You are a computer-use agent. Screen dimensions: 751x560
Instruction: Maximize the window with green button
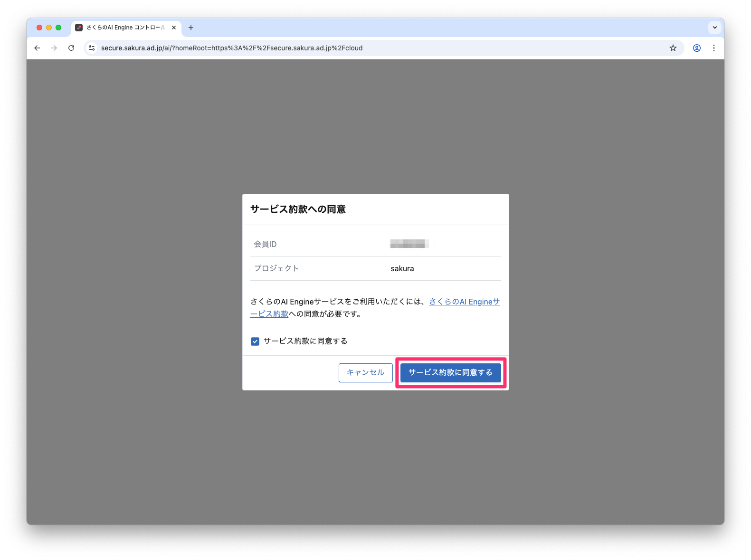[x=58, y=28]
